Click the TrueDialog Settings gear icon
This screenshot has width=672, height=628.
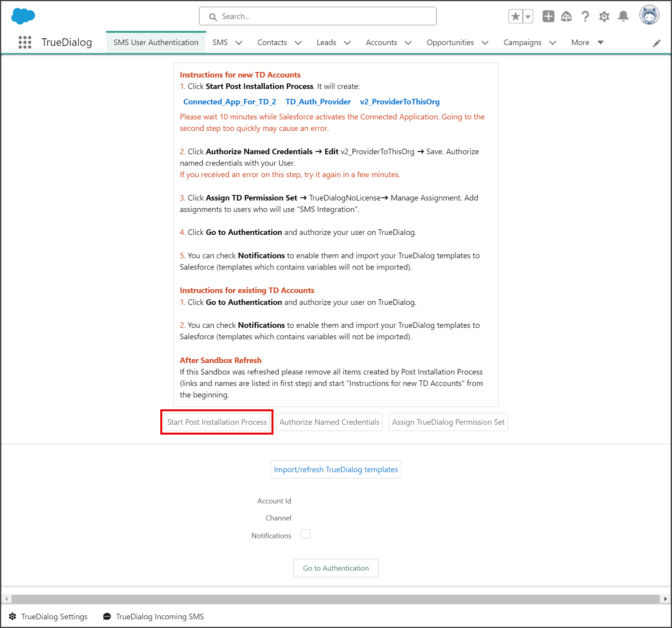[x=13, y=617]
